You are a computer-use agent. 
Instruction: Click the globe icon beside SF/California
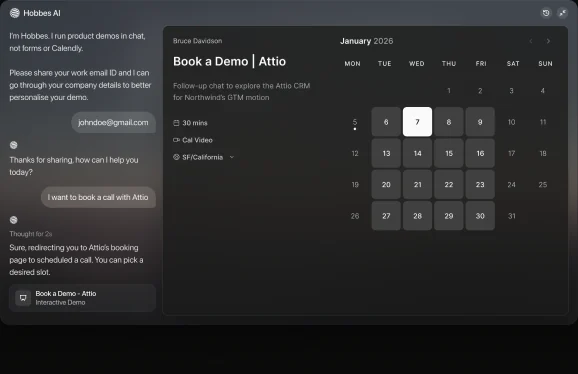tap(176, 157)
